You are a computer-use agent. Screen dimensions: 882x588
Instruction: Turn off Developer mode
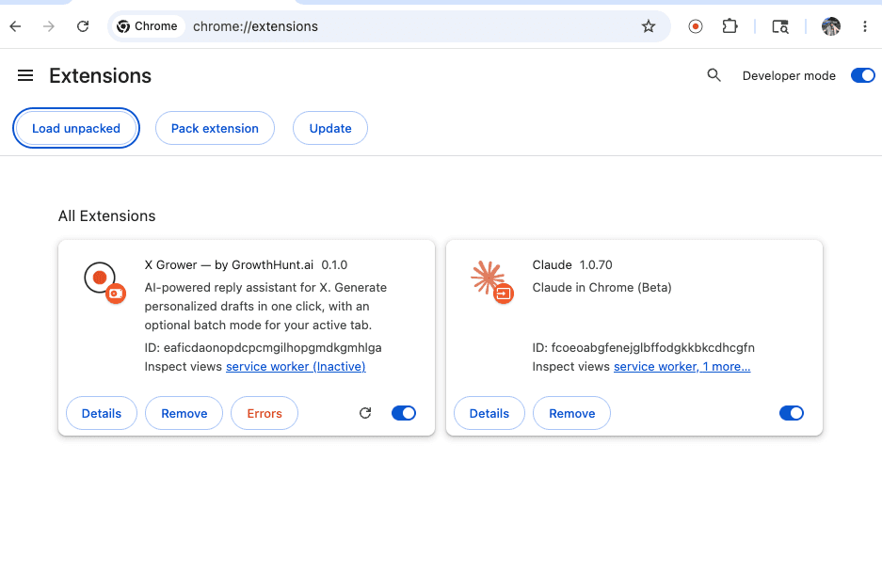(863, 75)
